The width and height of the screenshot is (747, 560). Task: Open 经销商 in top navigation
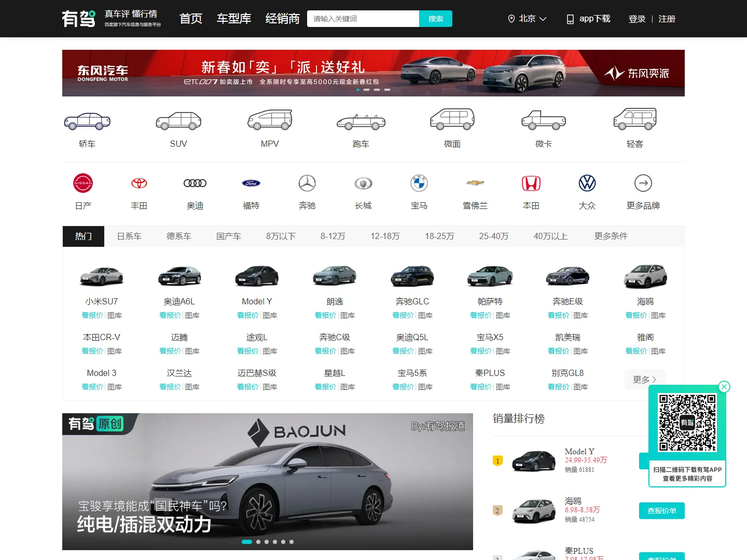click(x=283, y=19)
